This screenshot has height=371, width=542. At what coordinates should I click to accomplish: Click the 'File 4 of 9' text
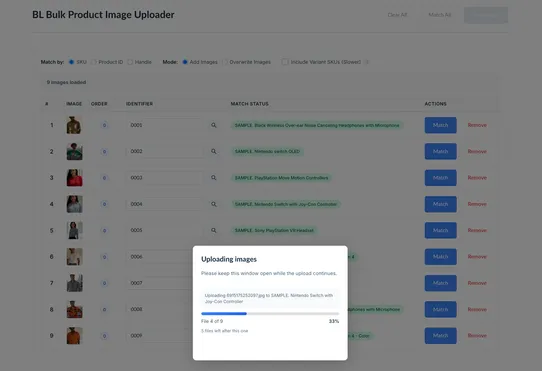[x=212, y=321]
